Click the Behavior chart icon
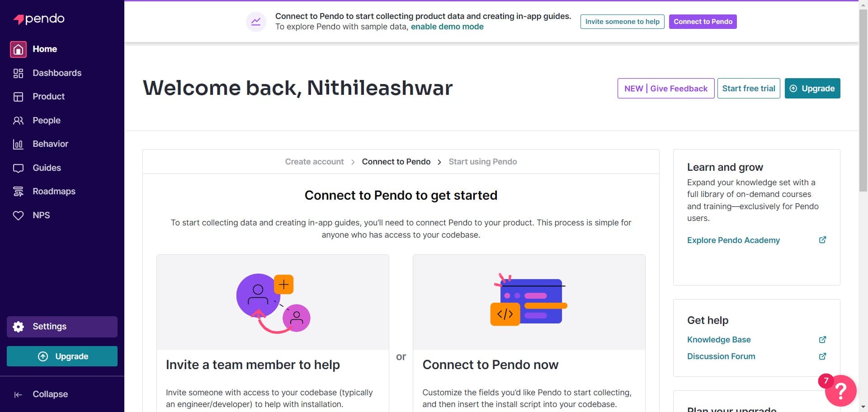 coord(18,144)
